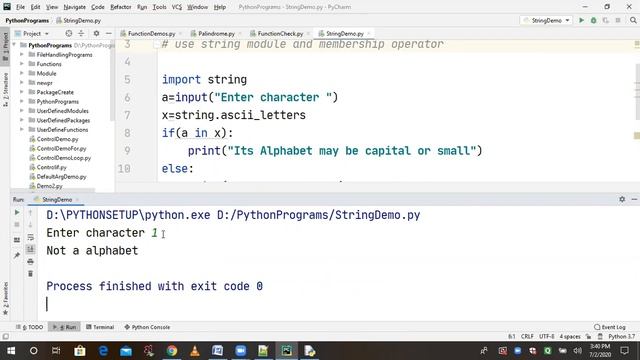
Task: Close the StringDemo.py editor tab
Action: coord(369,33)
